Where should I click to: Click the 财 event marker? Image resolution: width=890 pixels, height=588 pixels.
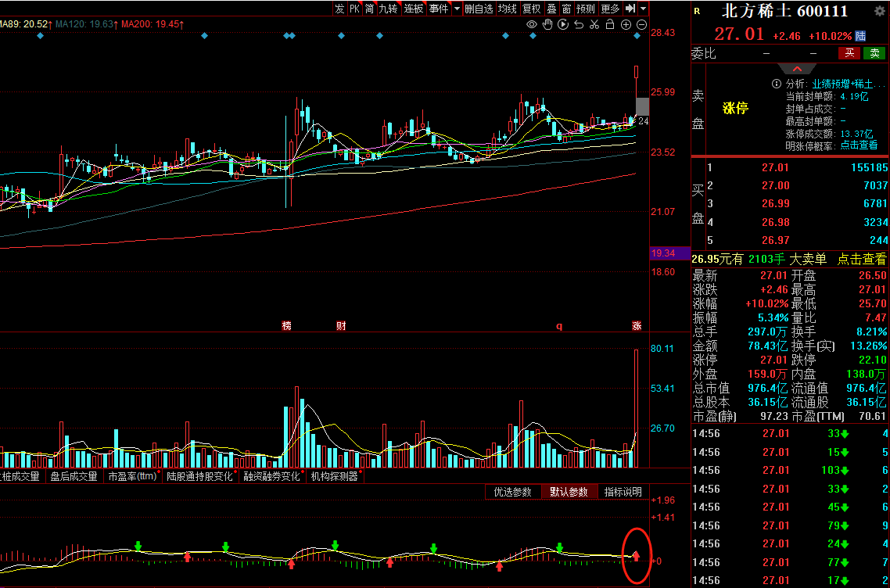pyautogui.click(x=340, y=326)
